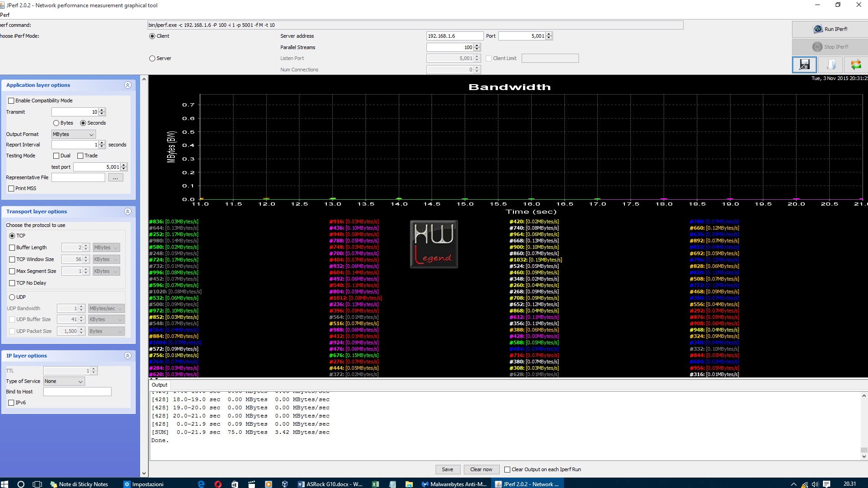Select Seconds transmit unit radio button
This screenshot has width=868, height=488.
click(x=83, y=123)
